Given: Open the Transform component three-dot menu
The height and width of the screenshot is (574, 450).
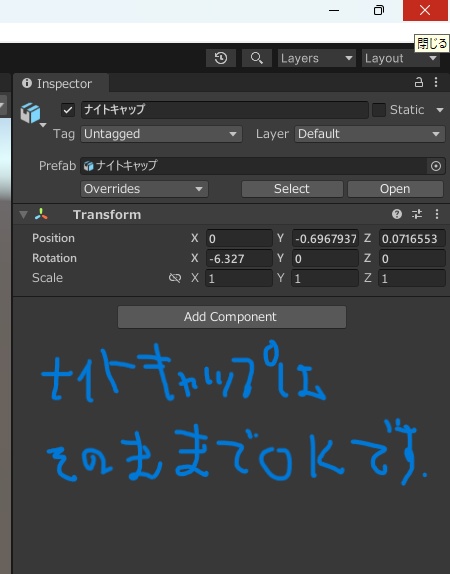Looking at the screenshot, I should tap(437, 214).
